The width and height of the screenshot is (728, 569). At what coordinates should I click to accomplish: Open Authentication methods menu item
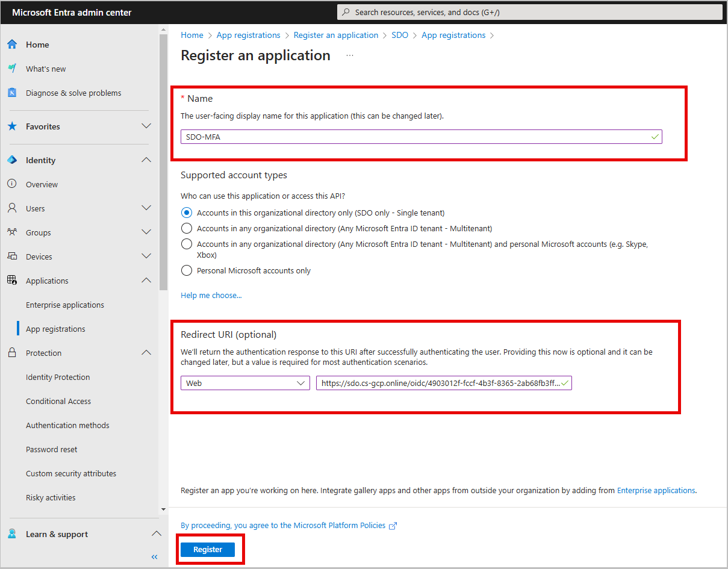tap(67, 425)
